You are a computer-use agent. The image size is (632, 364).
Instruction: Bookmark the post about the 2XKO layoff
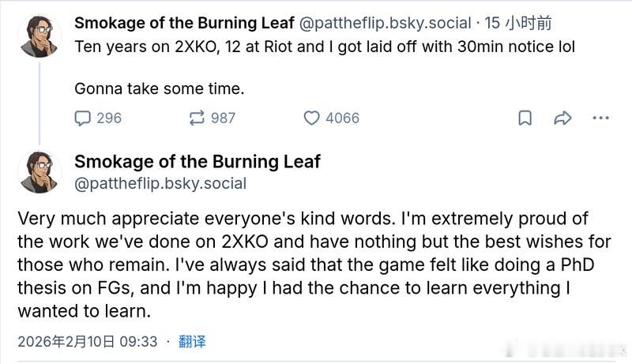(x=525, y=118)
